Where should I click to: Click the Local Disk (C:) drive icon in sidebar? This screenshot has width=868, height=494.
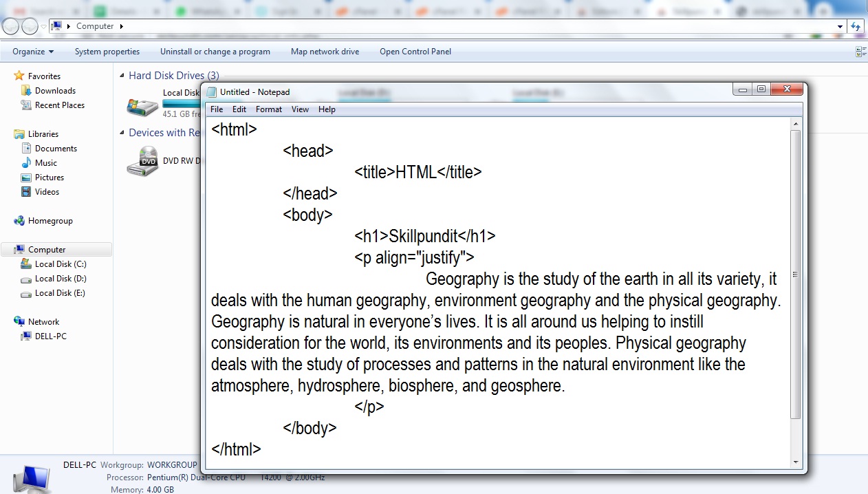click(26, 264)
